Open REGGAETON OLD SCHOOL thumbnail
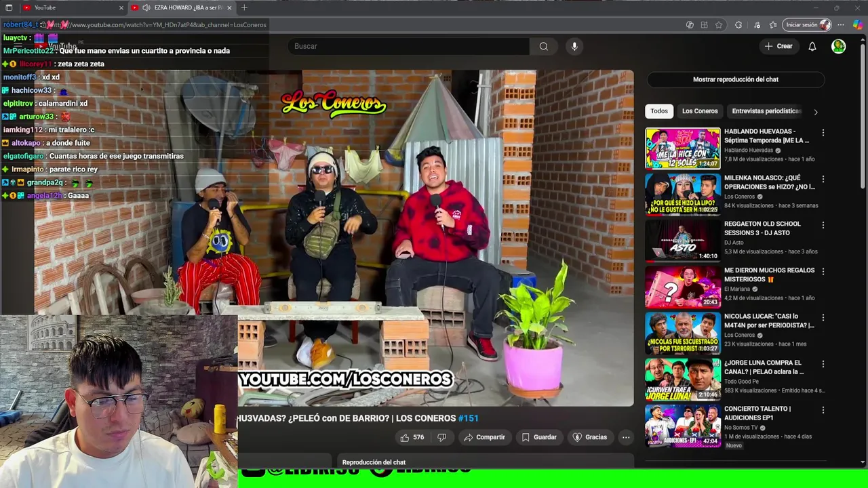The width and height of the screenshot is (868, 488). tap(683, 241)
